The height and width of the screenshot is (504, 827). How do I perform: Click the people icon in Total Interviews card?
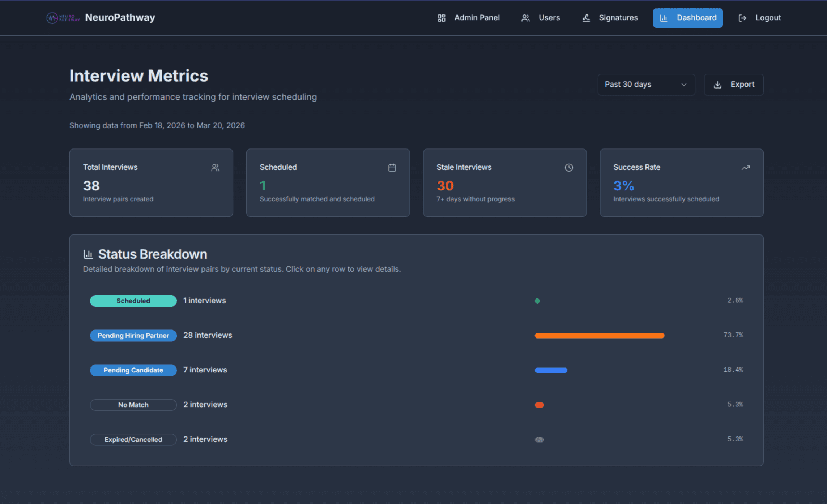pyautogui.click(x=215, y=168)
